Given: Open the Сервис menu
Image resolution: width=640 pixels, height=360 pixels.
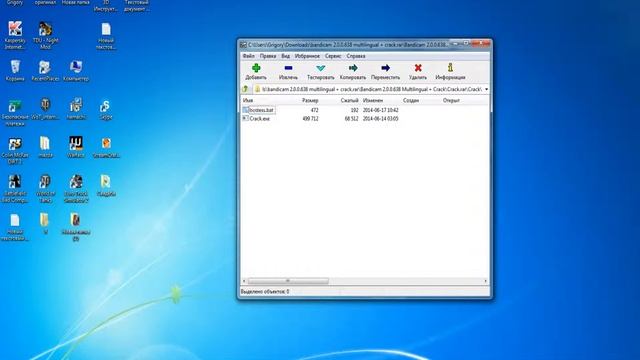Looking at the screenshot, I should coord(333,56).
